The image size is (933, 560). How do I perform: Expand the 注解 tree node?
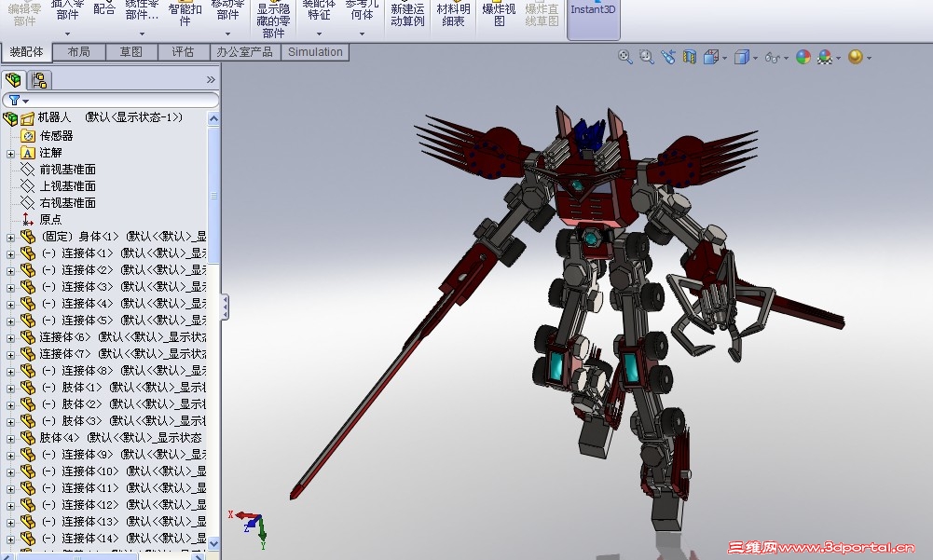10,154
